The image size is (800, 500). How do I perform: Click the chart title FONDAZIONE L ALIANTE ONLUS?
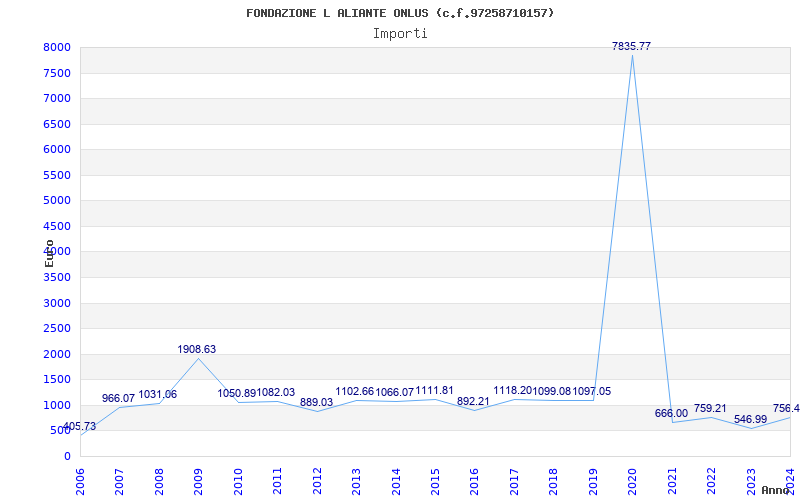400,13
